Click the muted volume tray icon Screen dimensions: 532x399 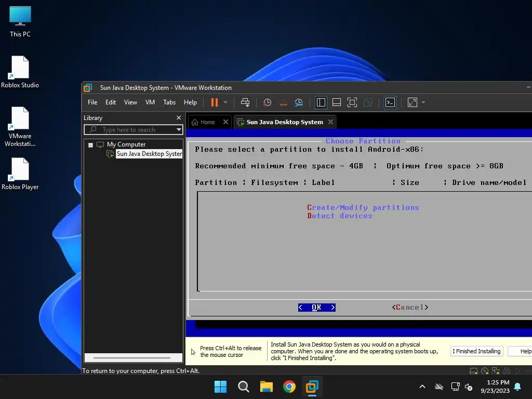click(x=469, y=387)
